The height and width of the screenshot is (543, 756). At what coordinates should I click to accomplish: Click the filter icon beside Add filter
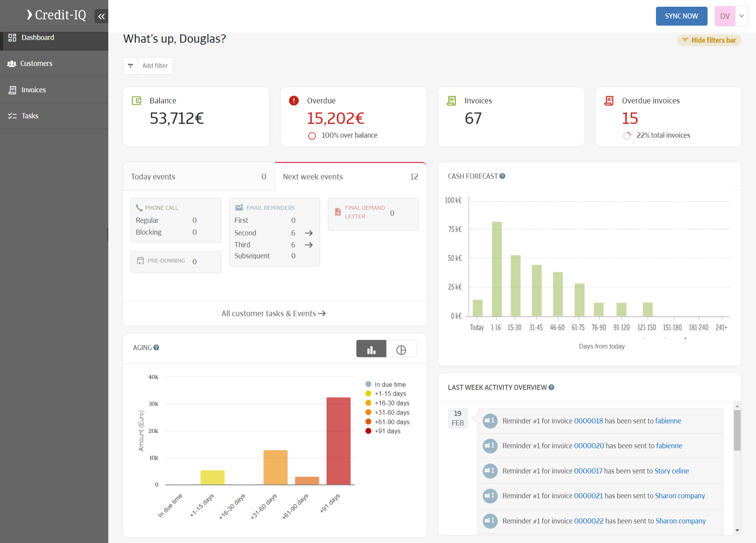[130, 66]
